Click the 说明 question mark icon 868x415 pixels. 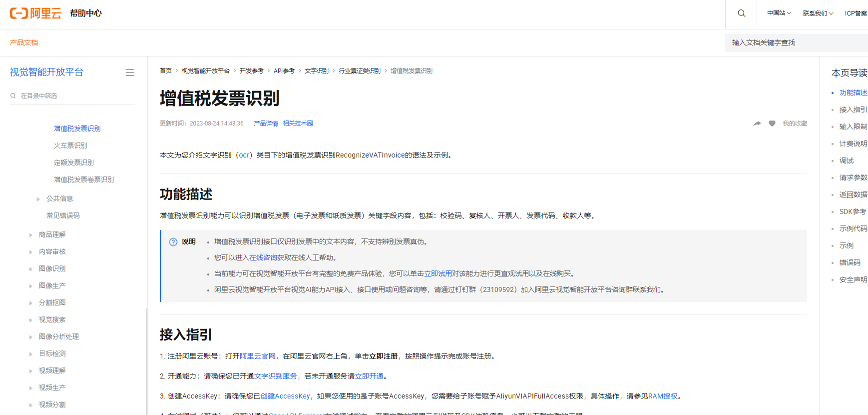click(173, 242)
